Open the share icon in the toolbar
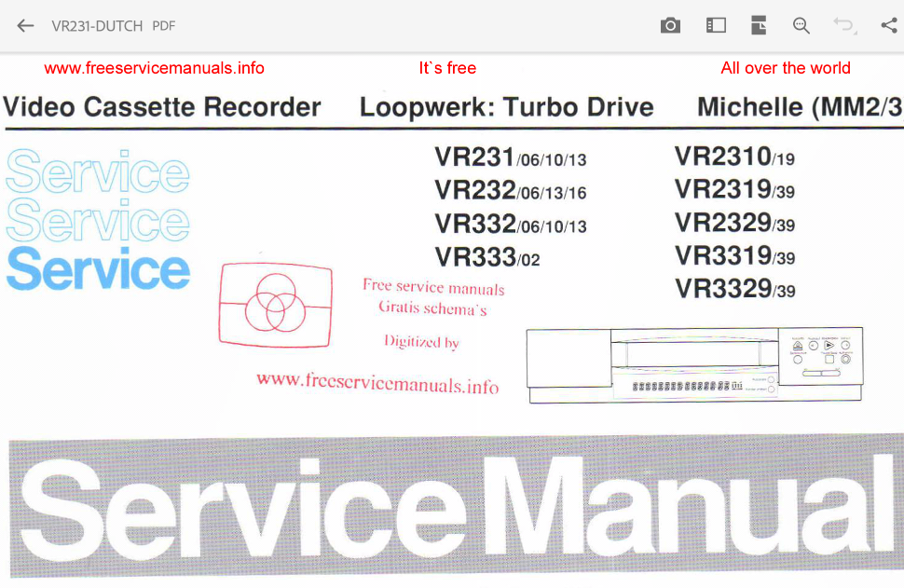904x588 pixels. pyautogui.click(x=889, y=25)
